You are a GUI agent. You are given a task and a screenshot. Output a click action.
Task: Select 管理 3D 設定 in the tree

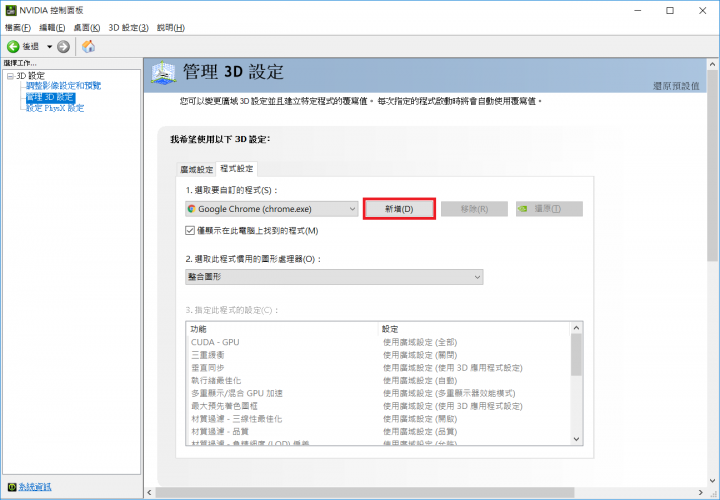50,97
